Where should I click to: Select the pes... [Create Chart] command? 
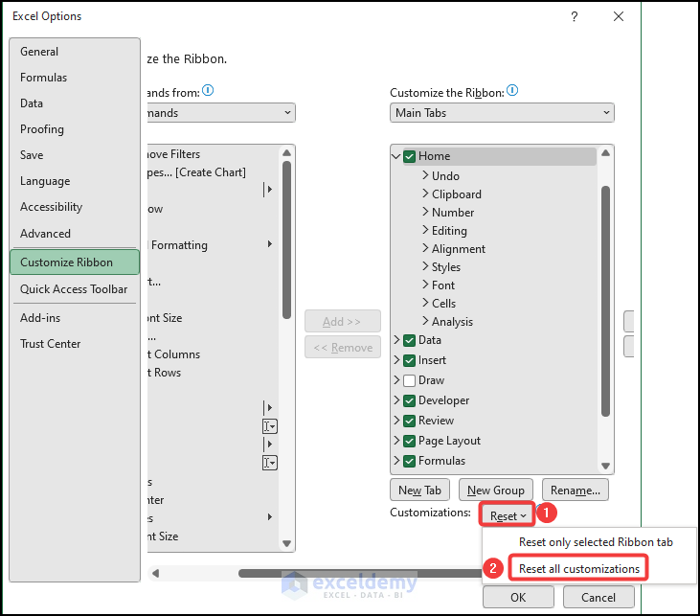tap(213, 172)
